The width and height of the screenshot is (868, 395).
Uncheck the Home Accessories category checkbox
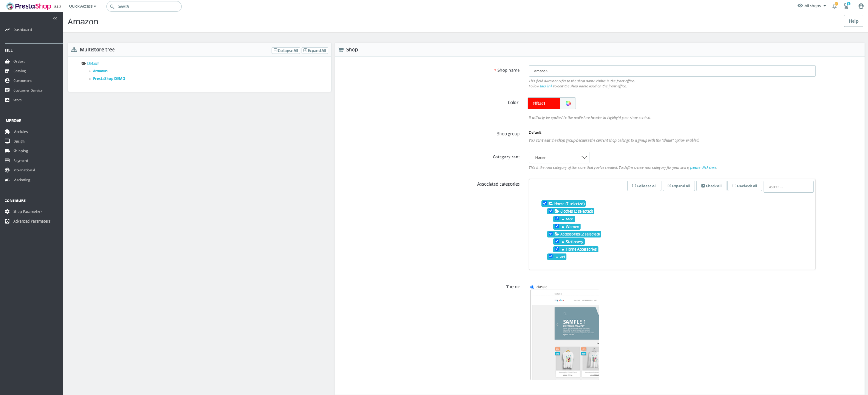pos(557,249)
